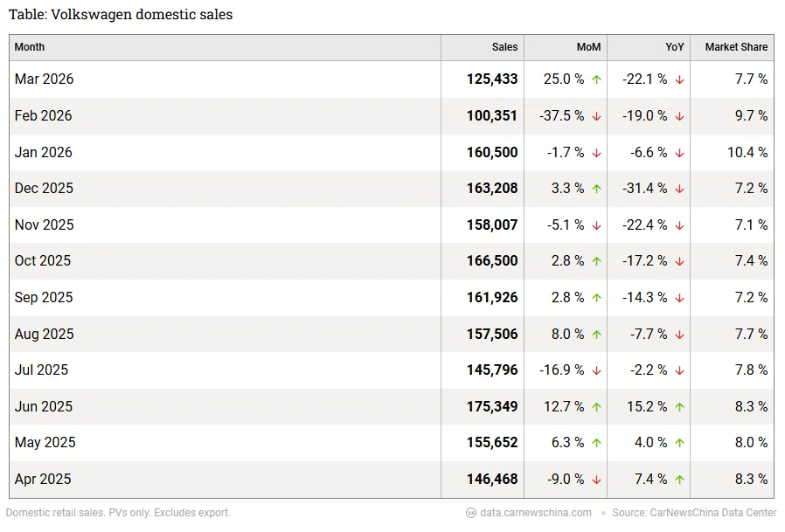Click the Sep 2025 market share value
The width and height of the screenshot is (785, 532).
751,298
